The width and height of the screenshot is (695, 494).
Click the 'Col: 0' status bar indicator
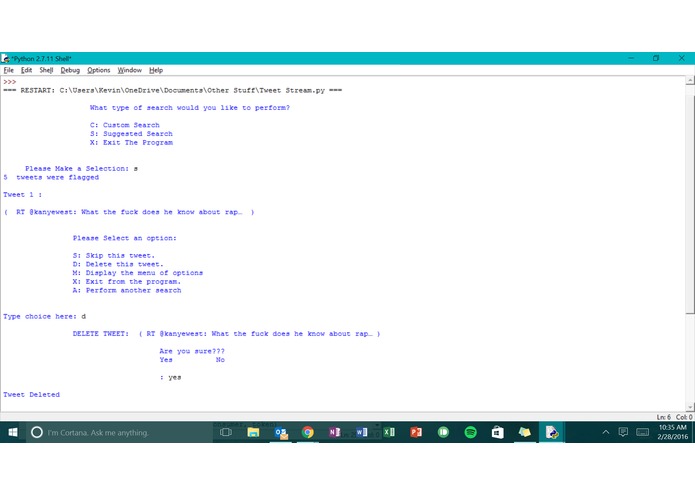(684, 417)
